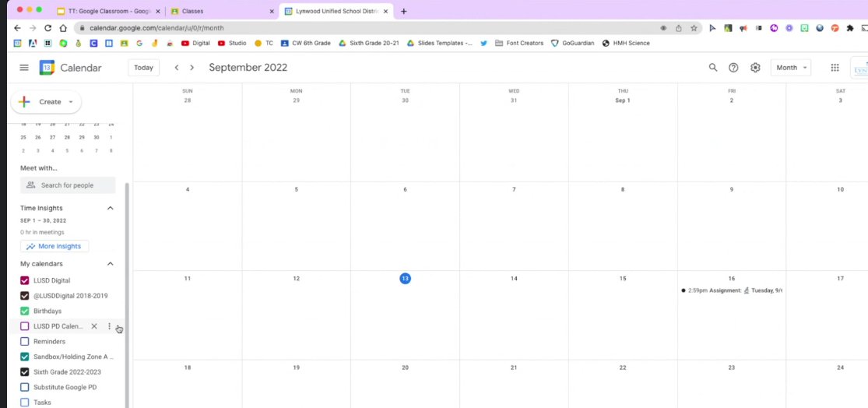
Task: Go to previous month arrow
Action: [x=177, y=68]
